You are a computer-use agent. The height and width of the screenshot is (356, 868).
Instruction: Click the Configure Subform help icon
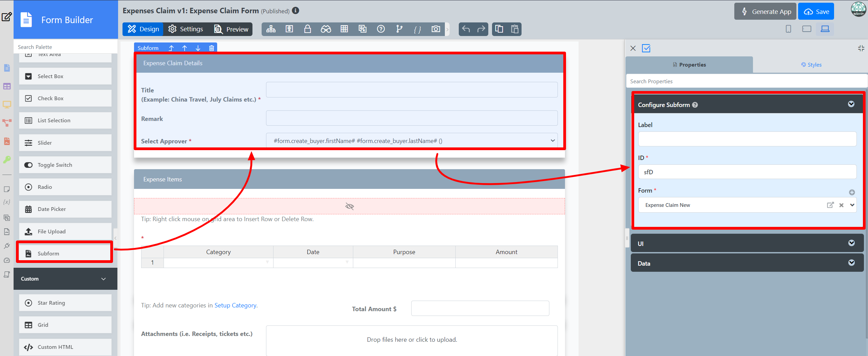695,105
